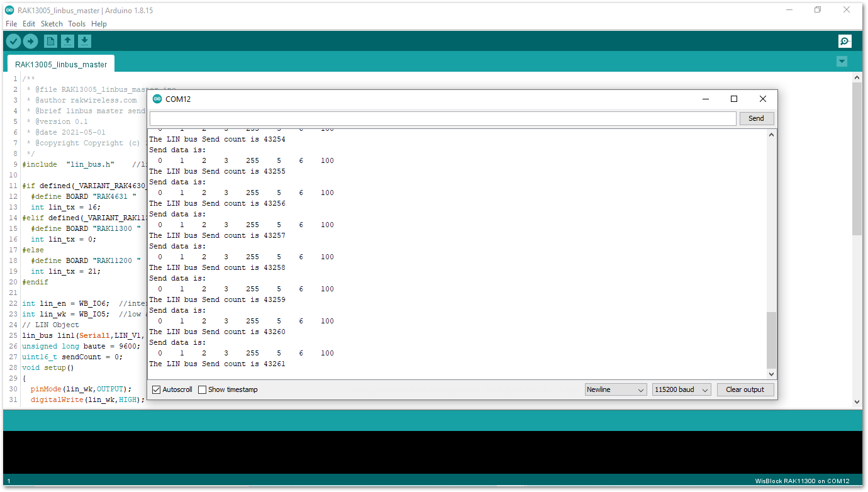Select the RAK13005_linbus_master tab
Screen dimensions: 868x492
click(x=61, y=64)
